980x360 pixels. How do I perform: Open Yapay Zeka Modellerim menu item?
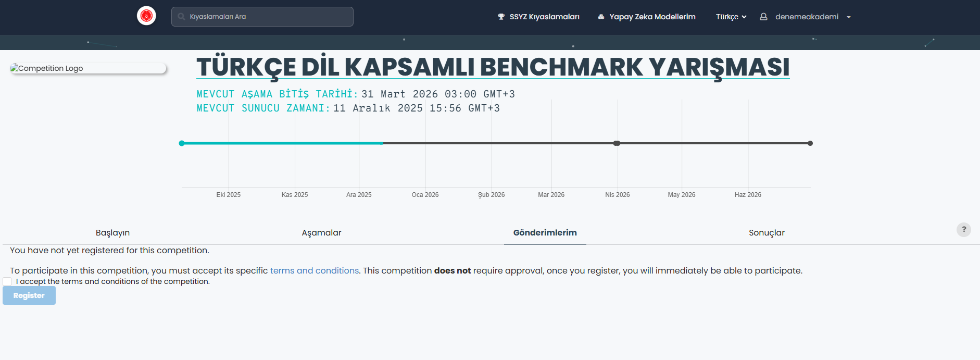tap(652, 17)
